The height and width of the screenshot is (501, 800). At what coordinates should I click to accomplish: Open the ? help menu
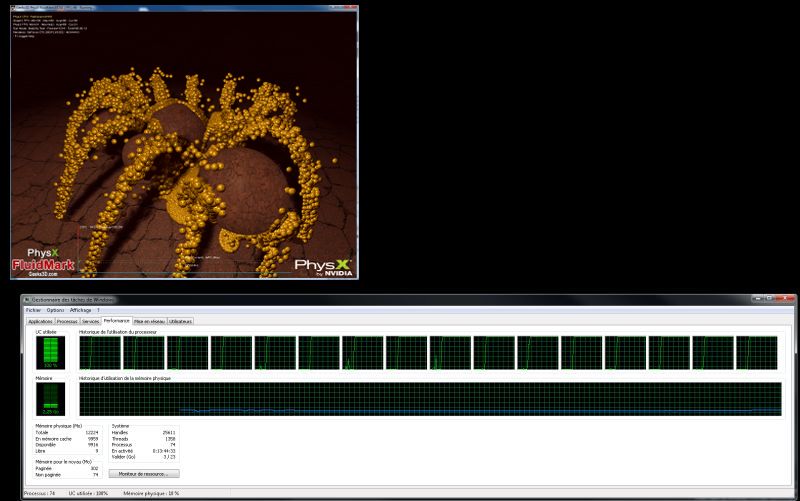tap(98, 310)
